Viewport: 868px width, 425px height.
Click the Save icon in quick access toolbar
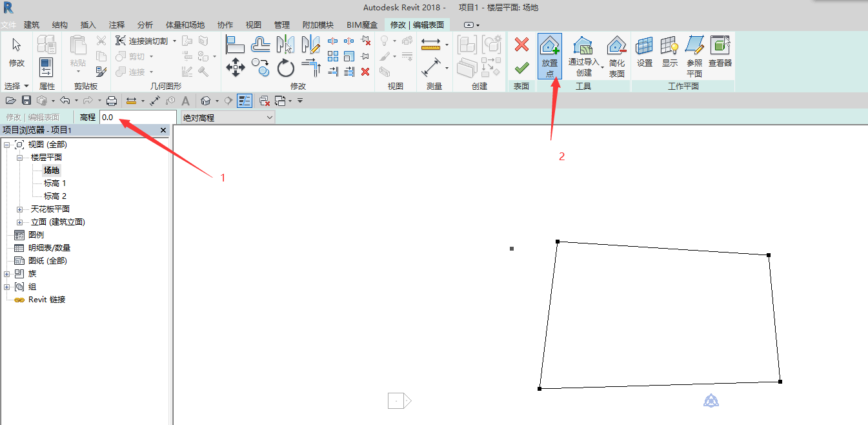pos(26,101)
